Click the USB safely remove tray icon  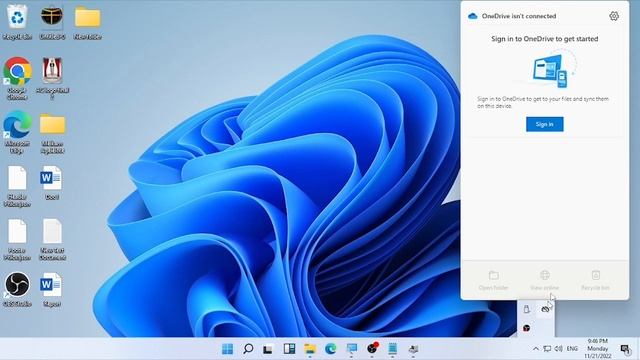pyautogui.click(x=527, y=309)
